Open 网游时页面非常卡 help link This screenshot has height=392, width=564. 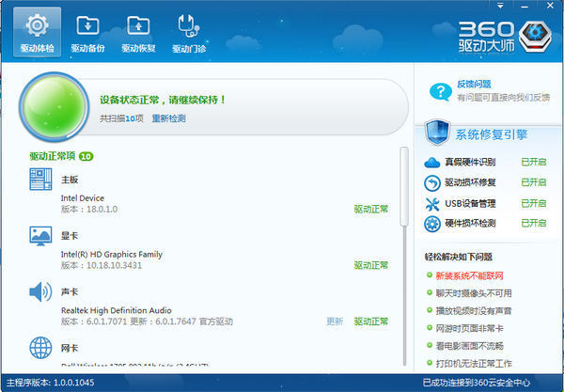pyautogui.click(x=469, y=328)
